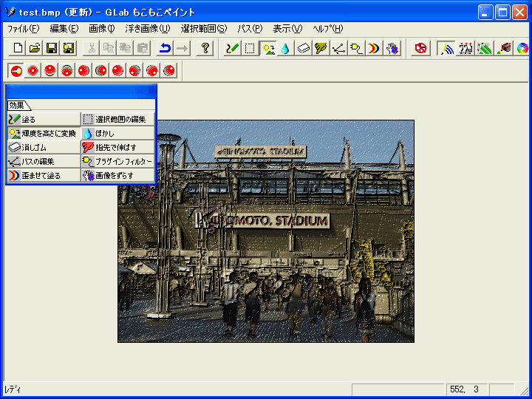Click the 指先で伸ばす button in the panel

pyautogui.click(x=117, y=148)
